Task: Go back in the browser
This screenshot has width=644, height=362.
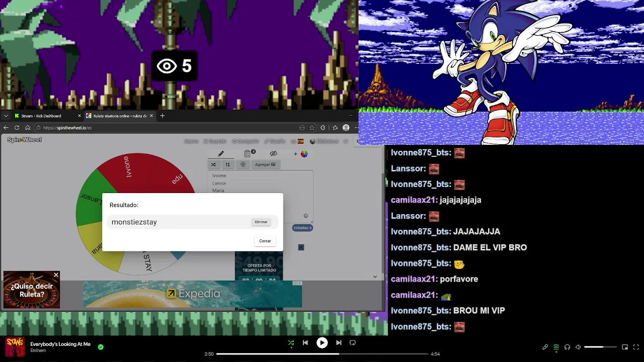Action: (x=6, y=128)
